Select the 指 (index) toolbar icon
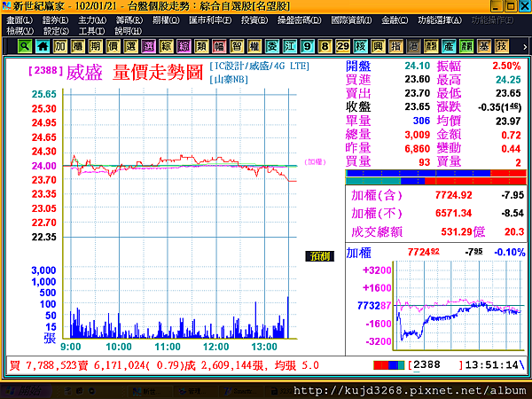 tap(395, 46)
